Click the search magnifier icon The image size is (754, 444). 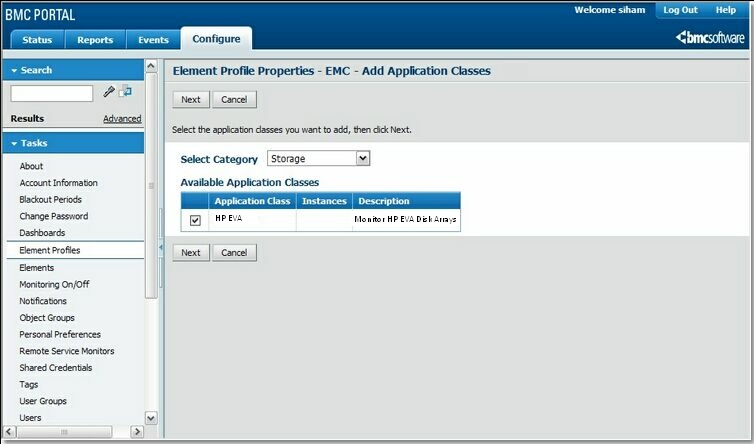click(x=109, y=91)
